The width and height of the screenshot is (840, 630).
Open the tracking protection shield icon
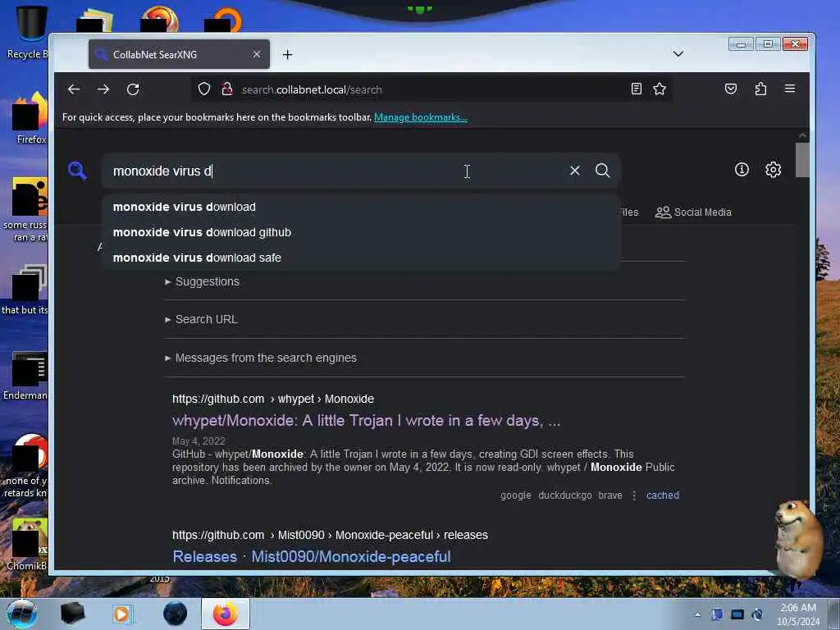204,89
